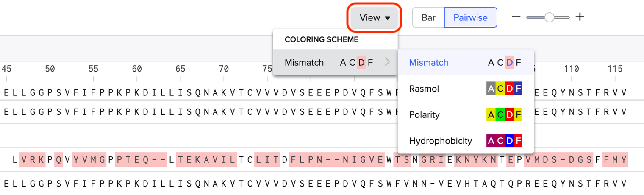Click the chevron arrow beside Mismatch
This screenshot has width=644, height=195.
387,63
